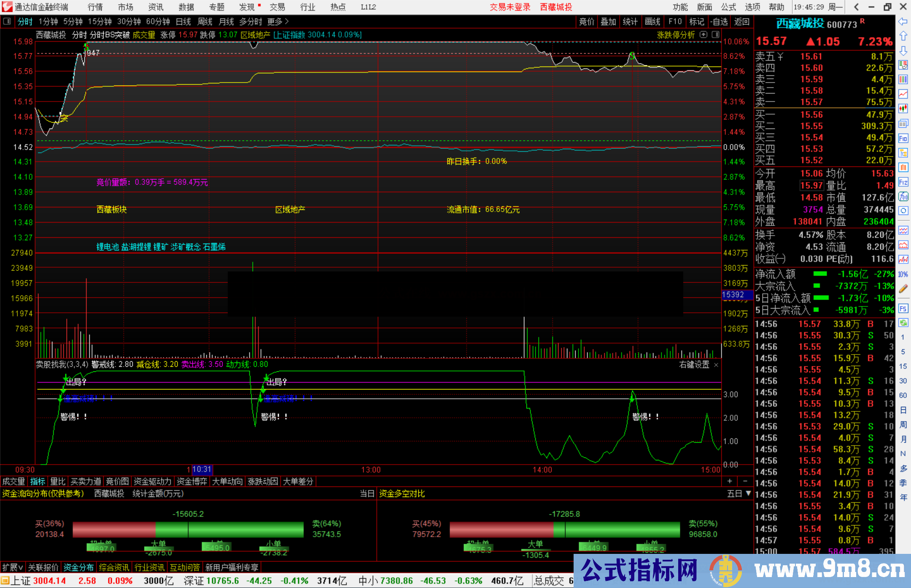
Task: Click the 10:31 time marker on axis
Action: tap(202, 470)
